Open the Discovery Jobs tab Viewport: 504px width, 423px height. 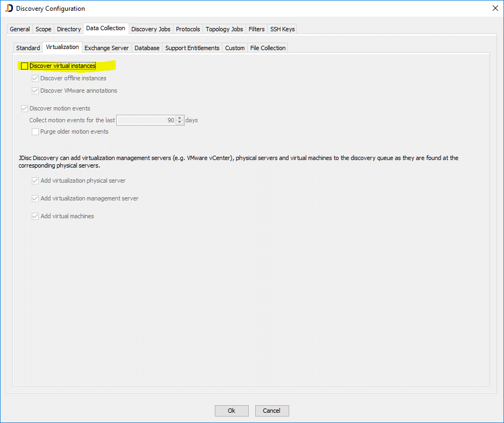151,29
